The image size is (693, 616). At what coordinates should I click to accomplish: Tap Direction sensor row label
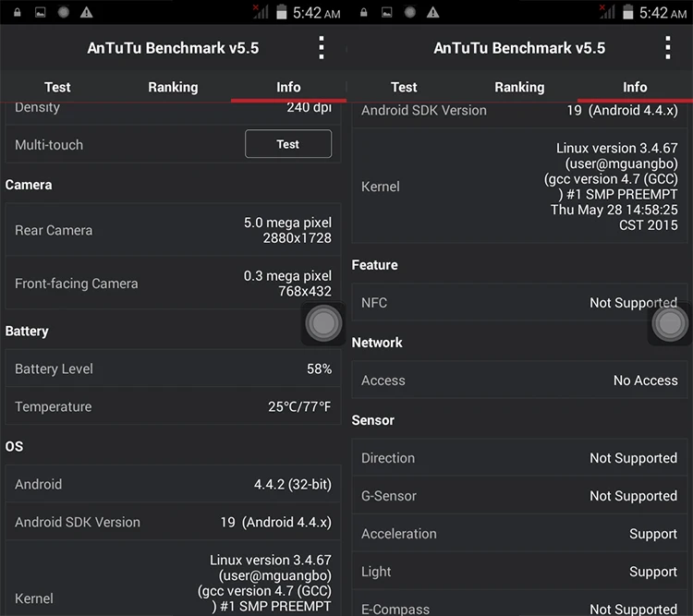pyautogui.click(x=388, y=458)
